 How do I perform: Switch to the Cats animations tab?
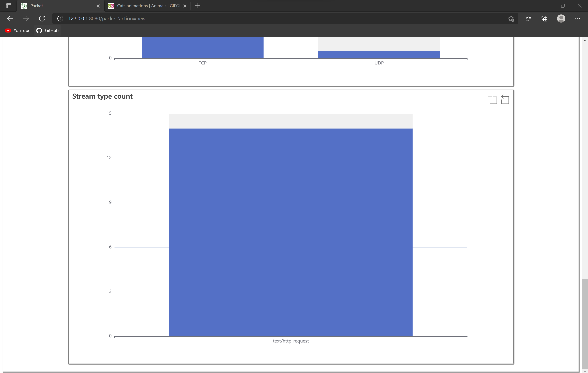click(x=146, y=6)
